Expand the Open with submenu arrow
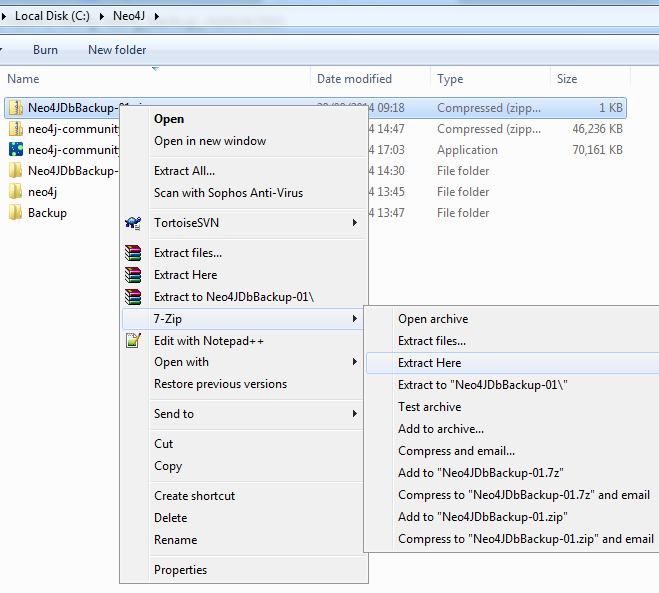 [x=355, y=362]
